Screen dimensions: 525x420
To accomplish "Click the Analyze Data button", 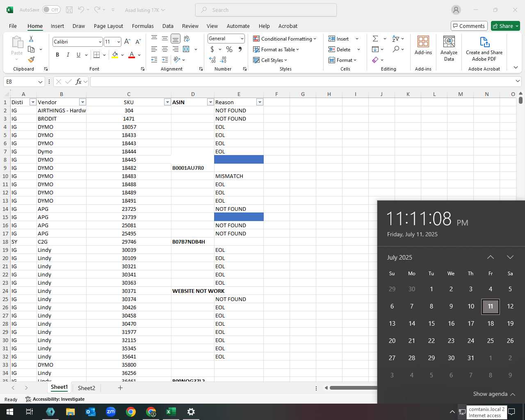I will pyautogui.click(x=449, y=48).
